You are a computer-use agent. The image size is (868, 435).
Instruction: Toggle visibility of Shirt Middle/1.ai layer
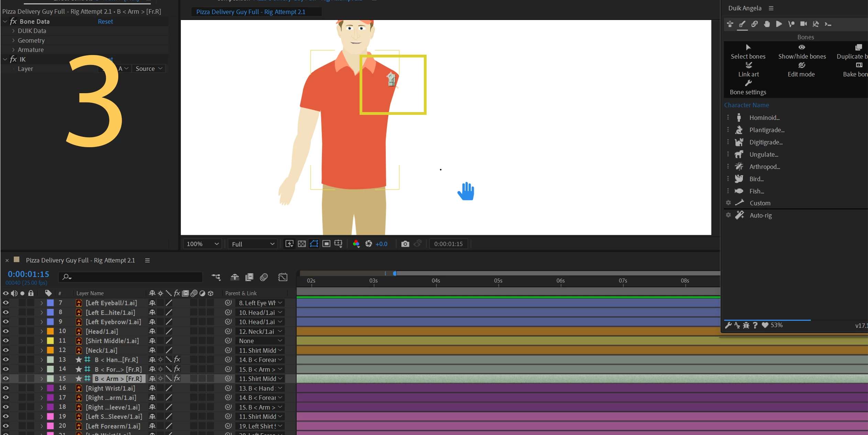(6, 340)
